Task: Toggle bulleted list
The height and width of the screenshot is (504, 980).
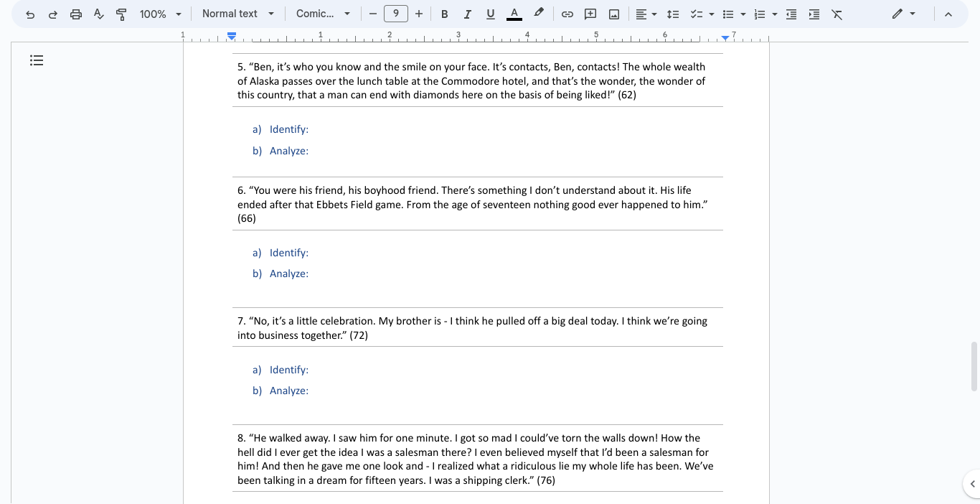Action: coord(728,14)
